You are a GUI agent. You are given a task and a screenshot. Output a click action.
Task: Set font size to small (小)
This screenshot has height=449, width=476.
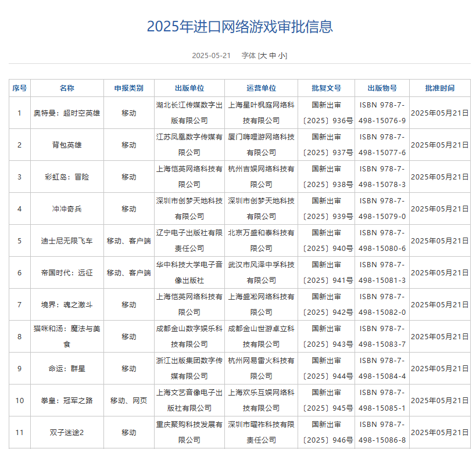coord(282,56)
